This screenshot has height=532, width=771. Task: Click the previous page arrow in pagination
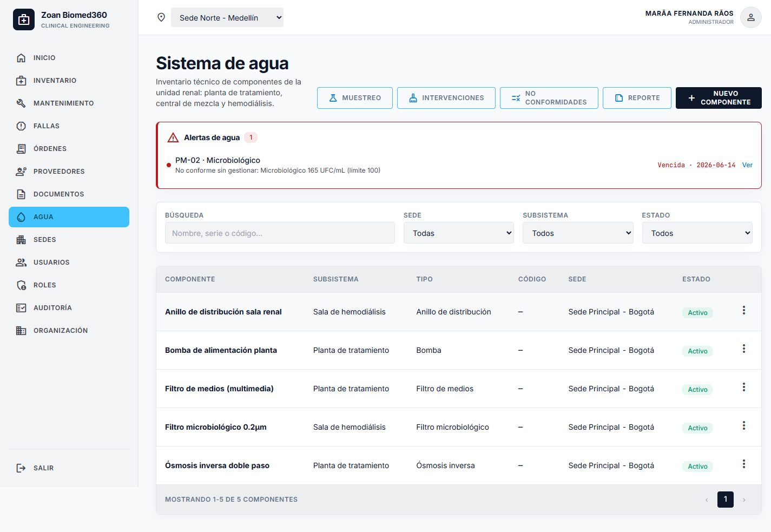tap(707, 500)
